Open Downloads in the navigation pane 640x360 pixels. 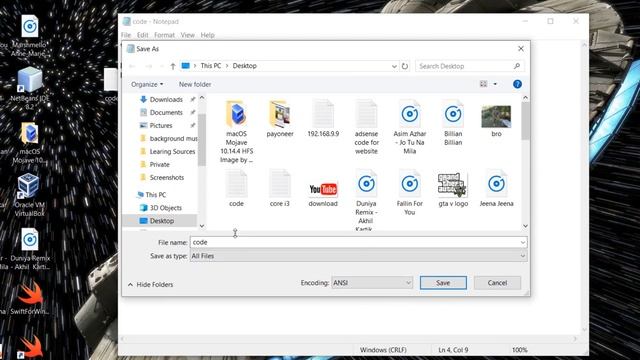[166, 100]
